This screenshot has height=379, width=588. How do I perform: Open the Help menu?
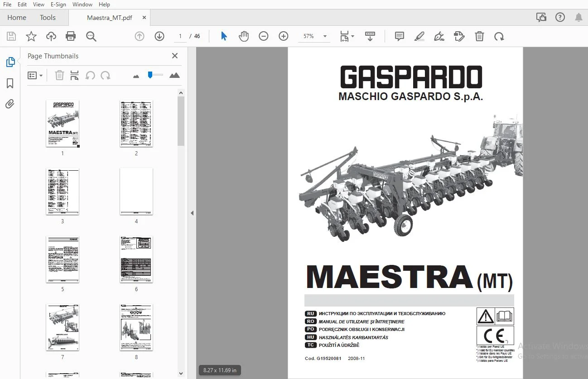(x=104, y=5)
